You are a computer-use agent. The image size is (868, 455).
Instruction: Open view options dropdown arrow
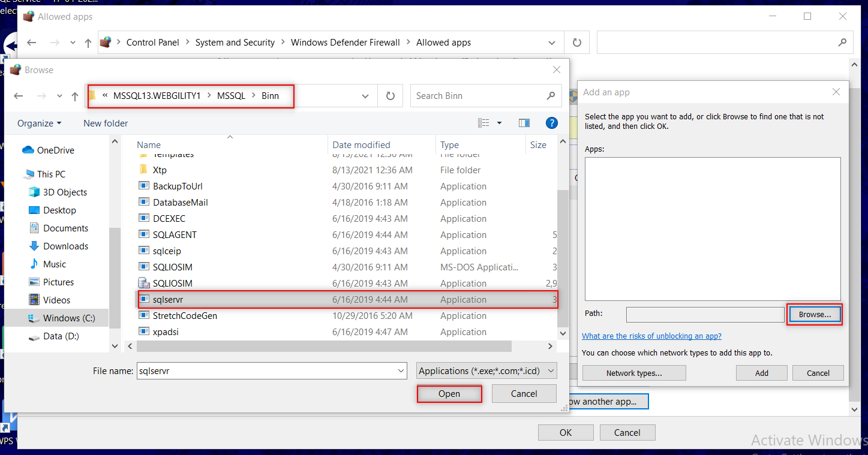pos(499,123)
